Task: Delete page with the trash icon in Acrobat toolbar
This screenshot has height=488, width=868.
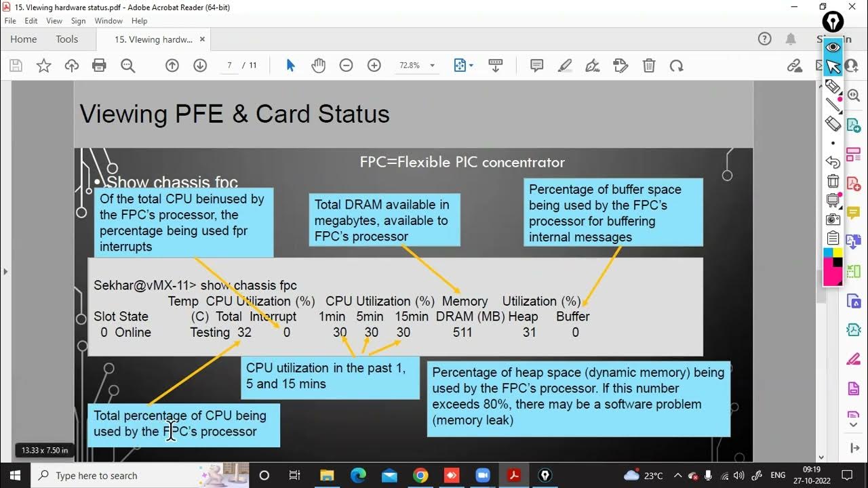Action: 649,66
